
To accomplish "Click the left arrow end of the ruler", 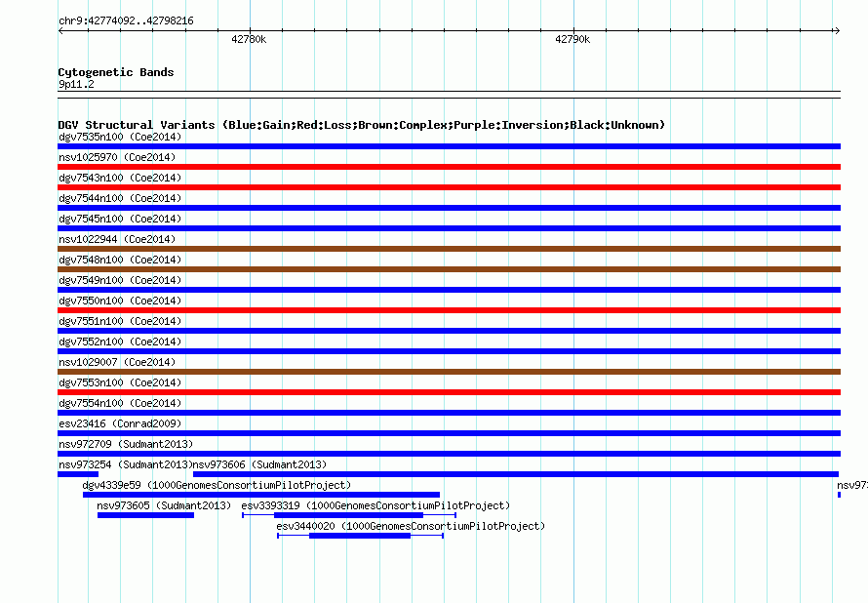I will [60, 30].
